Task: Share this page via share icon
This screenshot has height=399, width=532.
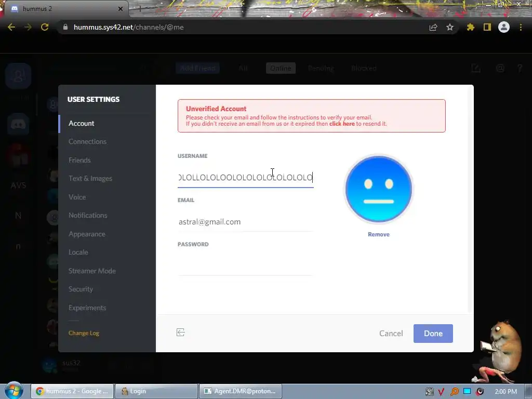Action: click(433, 27)
